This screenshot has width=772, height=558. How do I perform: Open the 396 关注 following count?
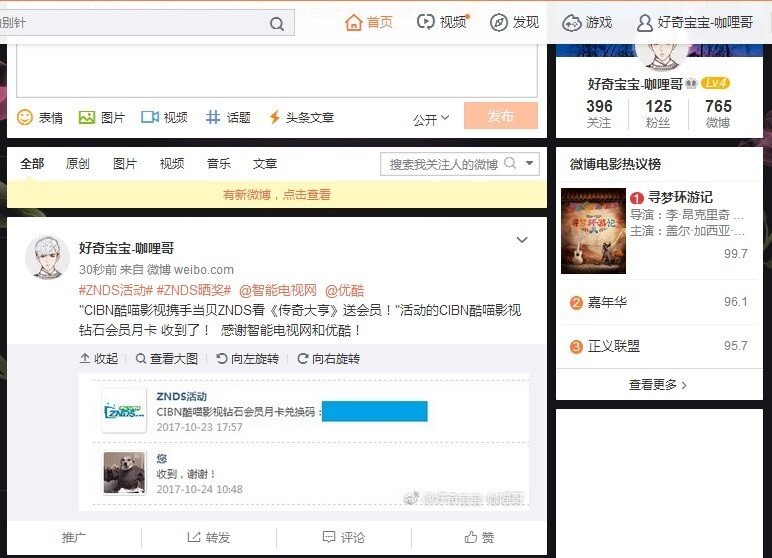coord(599,113)
